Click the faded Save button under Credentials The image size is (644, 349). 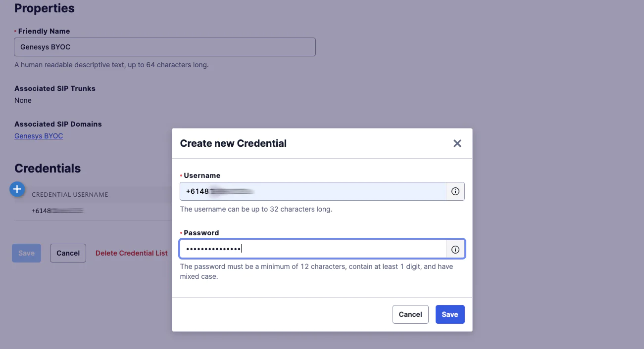coord(26,253)
